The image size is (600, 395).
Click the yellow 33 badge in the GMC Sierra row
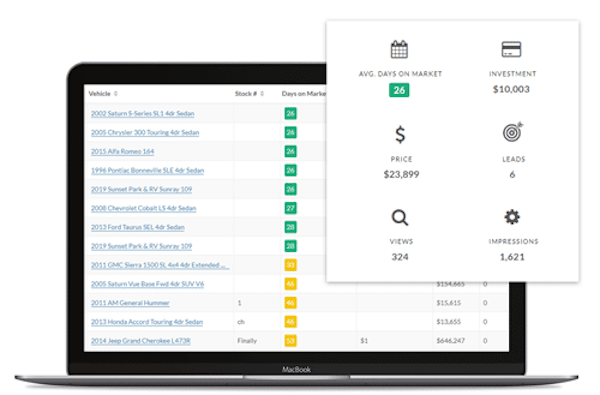pyautogui.click(x=290, y=265)
